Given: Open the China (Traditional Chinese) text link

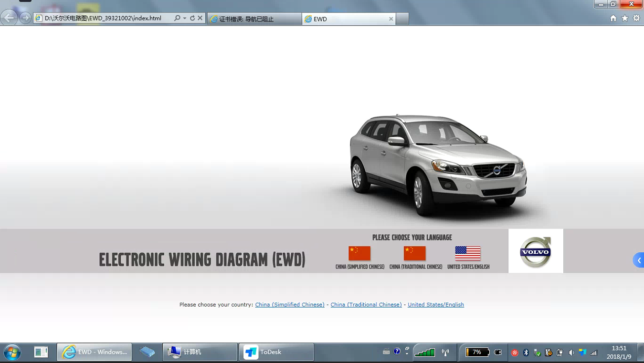Looking at the screenshot, I should pyautogui.click(x=366, y=305).
